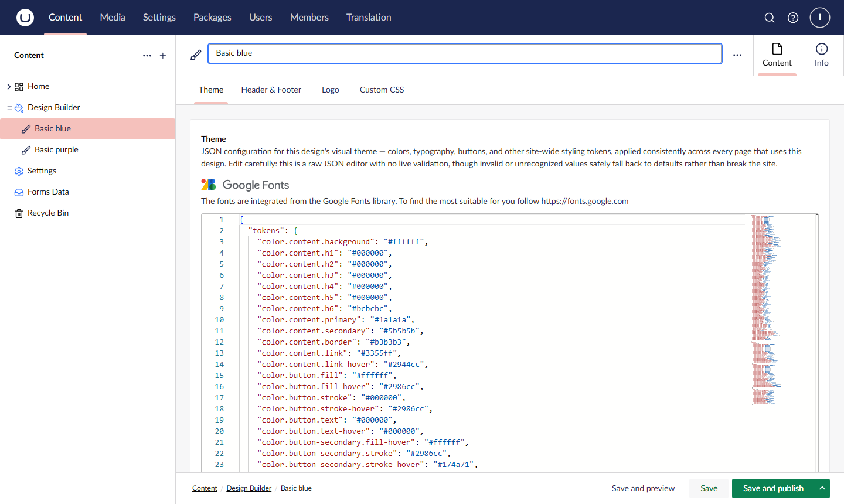Open Content sidebar ellipsis options
844x504 pixels.
(147, 56)
